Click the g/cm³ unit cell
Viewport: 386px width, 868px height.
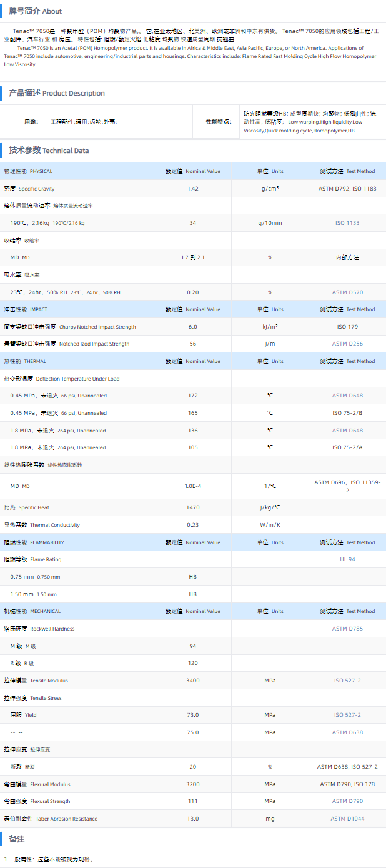270,189
